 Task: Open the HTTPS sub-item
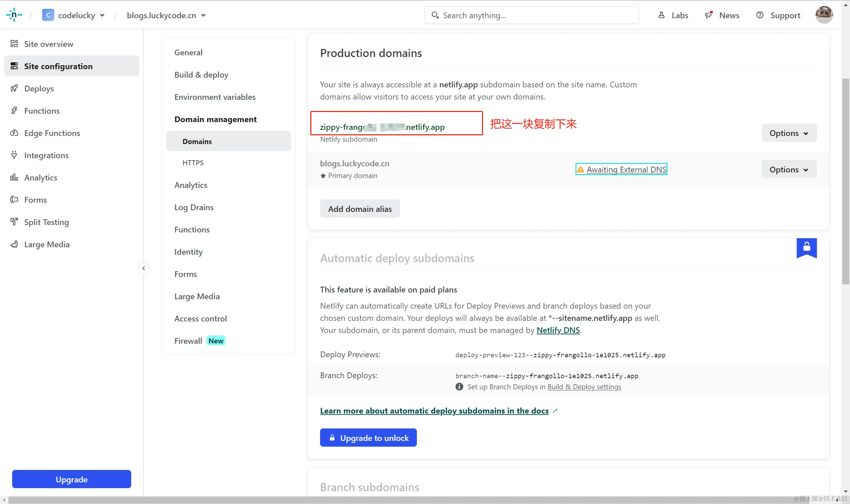tap(193, 162)
